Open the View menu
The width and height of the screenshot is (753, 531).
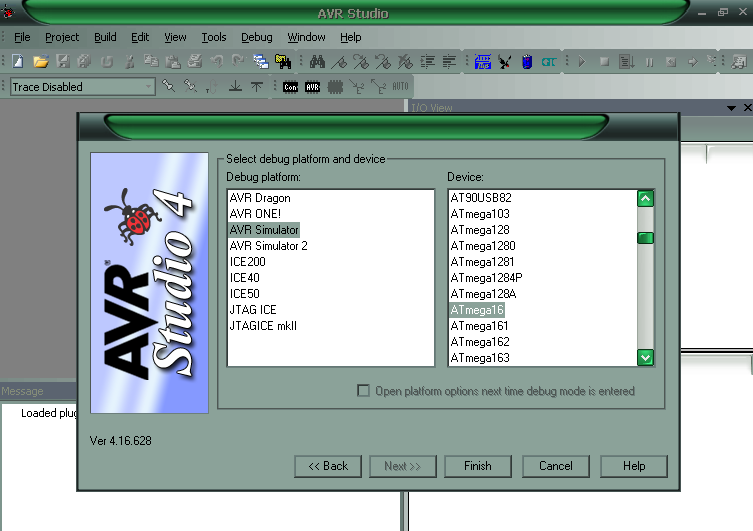(175, 37)
